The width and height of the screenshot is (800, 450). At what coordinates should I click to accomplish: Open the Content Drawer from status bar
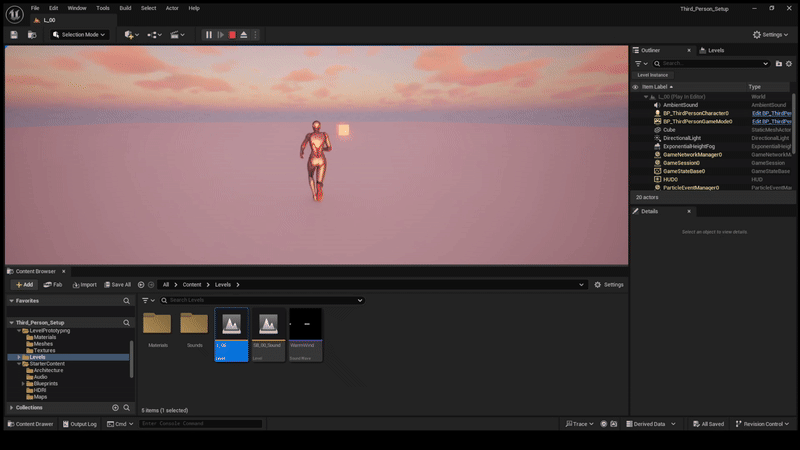(30, 424)
